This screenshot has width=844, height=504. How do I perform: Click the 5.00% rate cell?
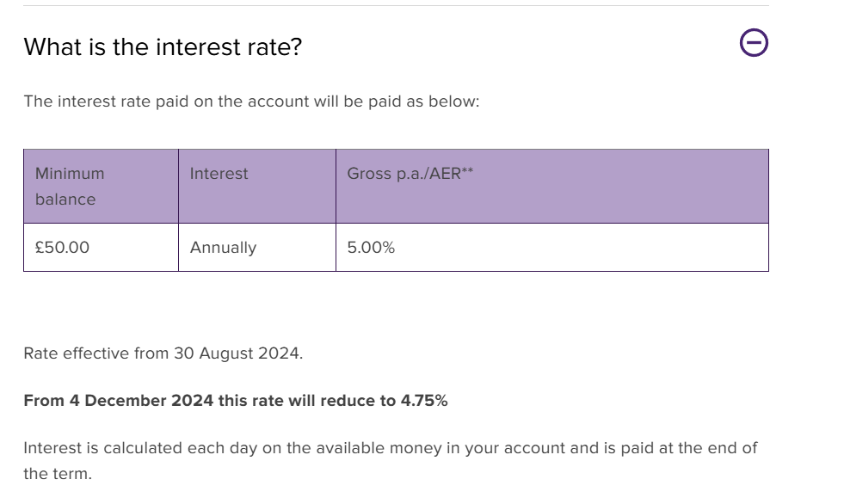pyautogui.click(x=552, y=248)
